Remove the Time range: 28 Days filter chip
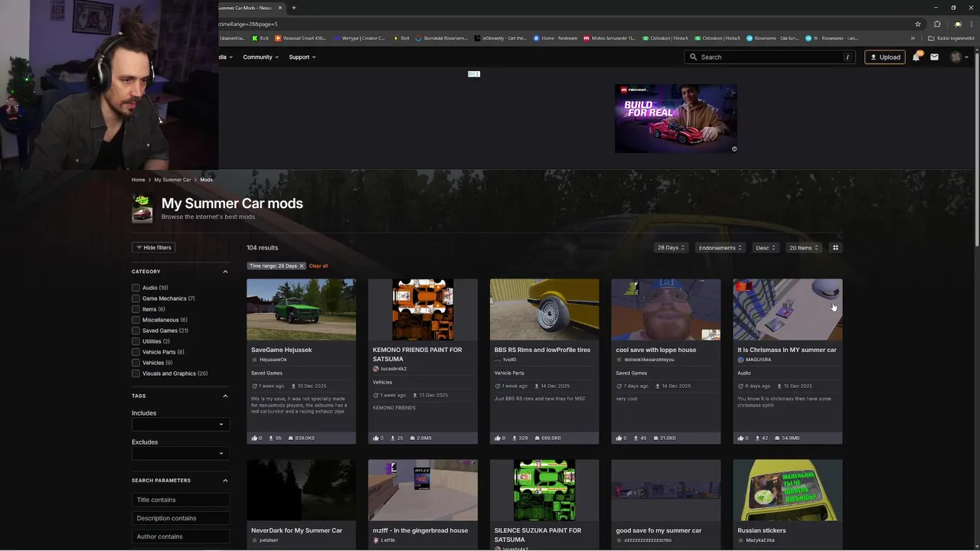This screenshot has height=551, width=980. pos(301,266)
